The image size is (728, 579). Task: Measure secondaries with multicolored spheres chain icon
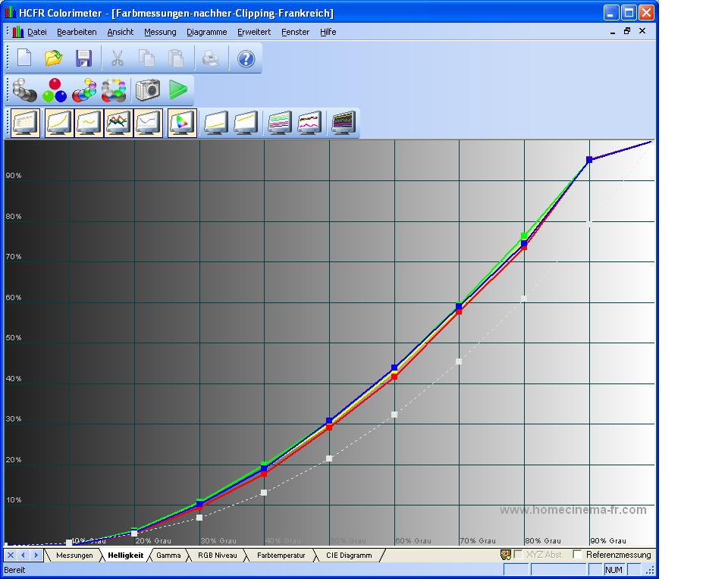tap(84, 90)
